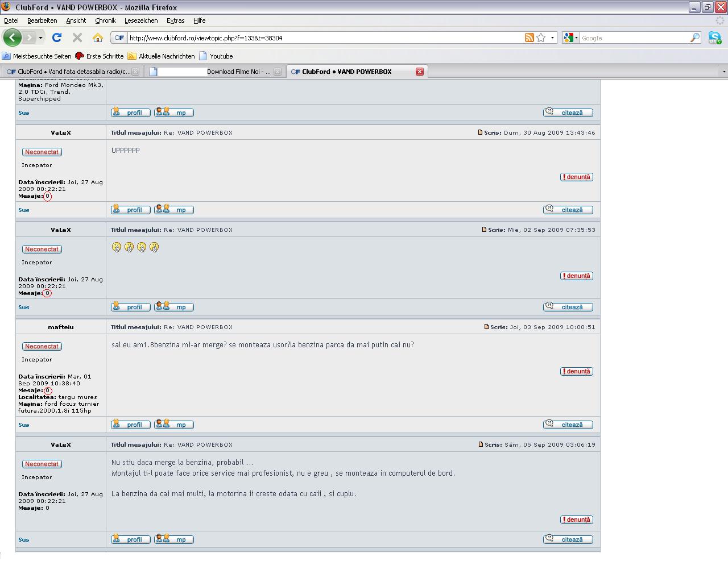Image resolution: width=728 pixels, height=582 pixels.
Task: Click citează on the UPPPPPP post
Action: click(x=568, y=210)
